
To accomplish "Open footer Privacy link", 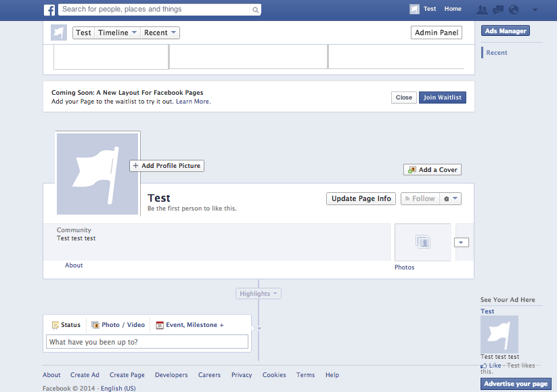I will pyautogui.click(x=242, y=375).
